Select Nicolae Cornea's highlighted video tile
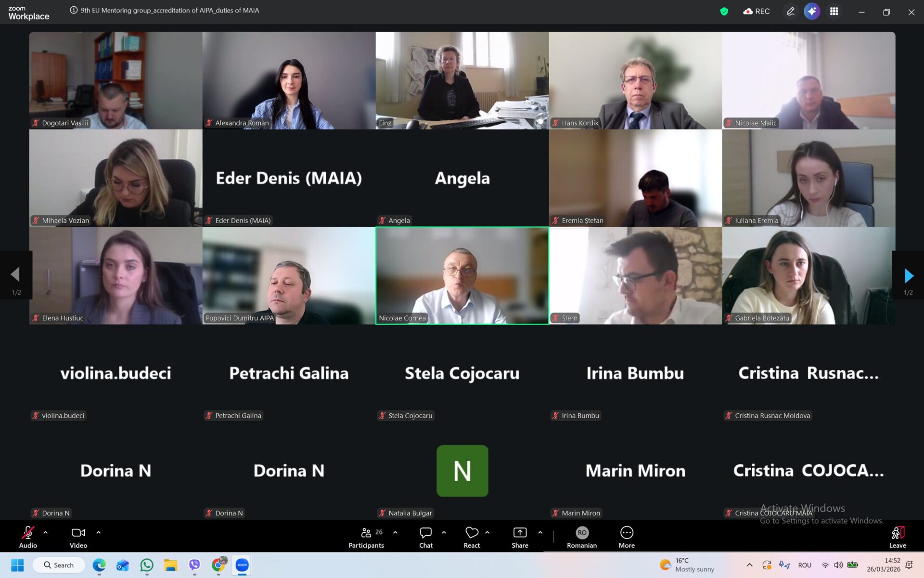924x578 pixels. pyautogui.click(x=462, y=276)
